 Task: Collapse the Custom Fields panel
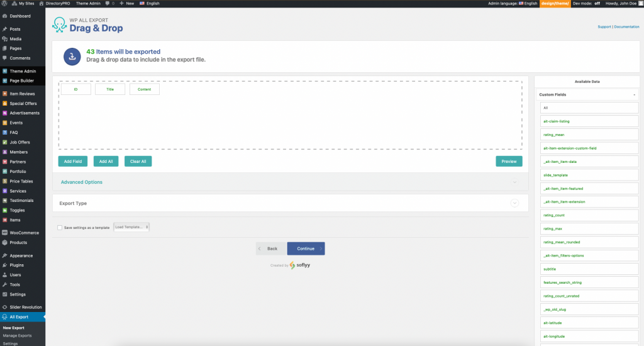click(x=634, y=94)
